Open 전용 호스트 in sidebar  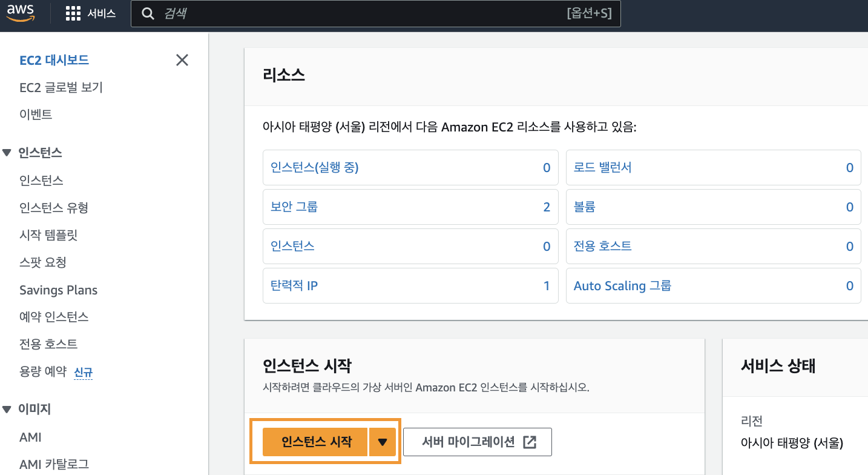pyautogui.click(x=48, y=344)
